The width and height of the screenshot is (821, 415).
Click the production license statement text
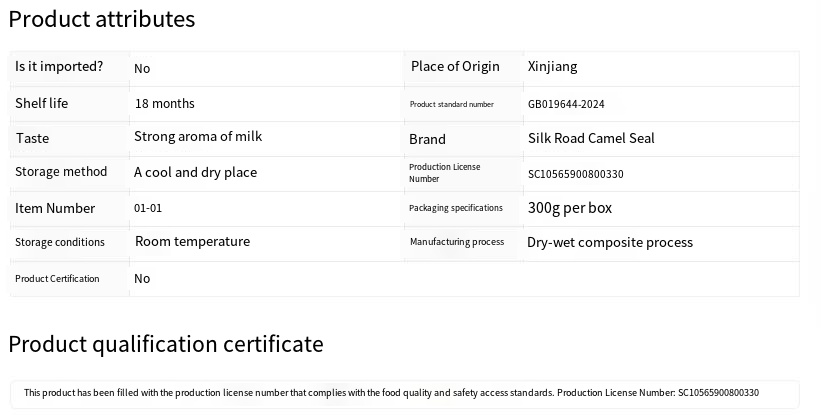point(391,393)
